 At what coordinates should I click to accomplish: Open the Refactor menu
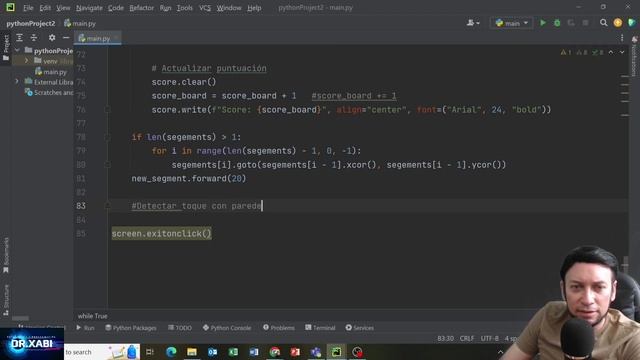tap(141, 8)
